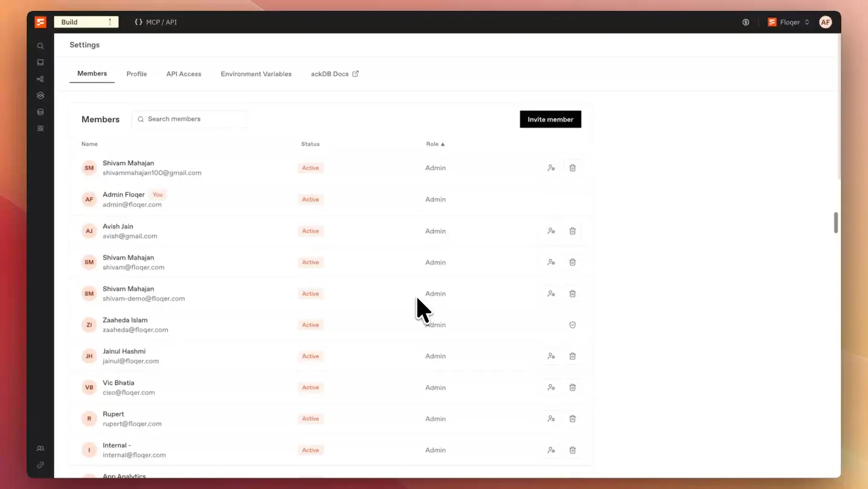
Task: Switch to the Environment Variables tab
Action: (256, 74)
